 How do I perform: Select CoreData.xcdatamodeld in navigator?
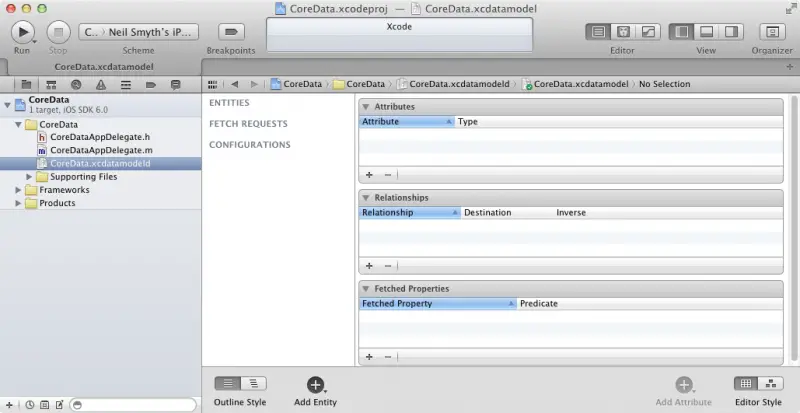(x=101, y=164)
